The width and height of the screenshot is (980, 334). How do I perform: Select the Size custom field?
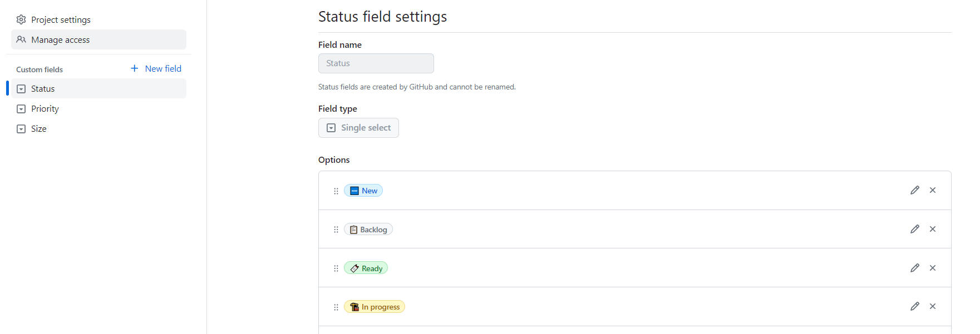pyautogui.click(x=39, y=129)
